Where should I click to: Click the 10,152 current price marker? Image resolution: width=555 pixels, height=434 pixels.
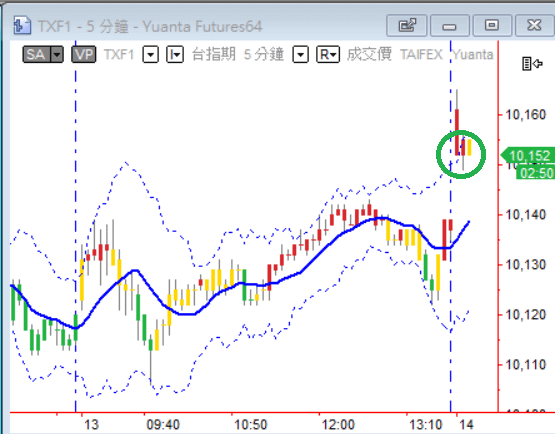[528, 155]
